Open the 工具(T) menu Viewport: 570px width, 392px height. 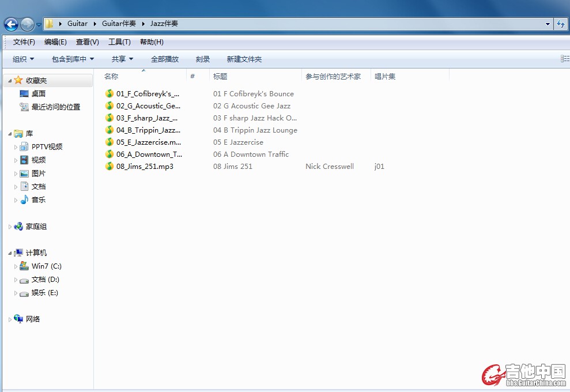click(x=119, y=42)
